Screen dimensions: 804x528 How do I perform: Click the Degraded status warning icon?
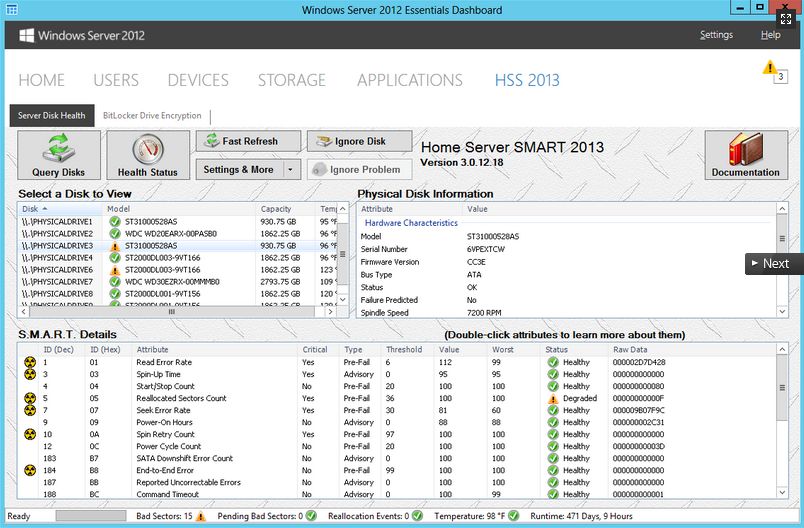click(552, 399)
